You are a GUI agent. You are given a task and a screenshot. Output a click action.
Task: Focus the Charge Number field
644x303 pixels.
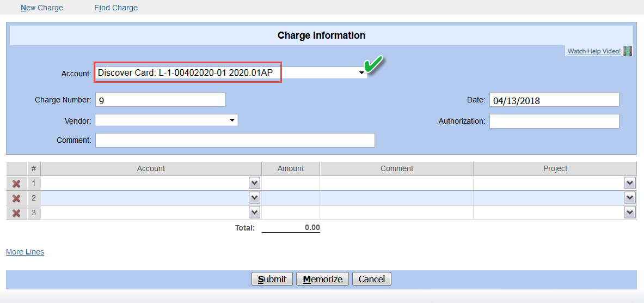coord(160,100)
